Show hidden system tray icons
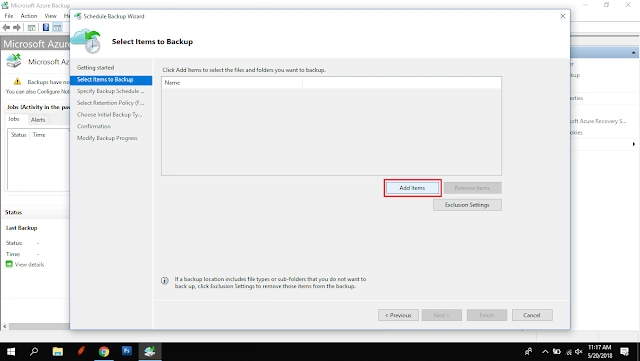Image resolution: width=640 pixels, height=361 pixels. tap(545, 352)
